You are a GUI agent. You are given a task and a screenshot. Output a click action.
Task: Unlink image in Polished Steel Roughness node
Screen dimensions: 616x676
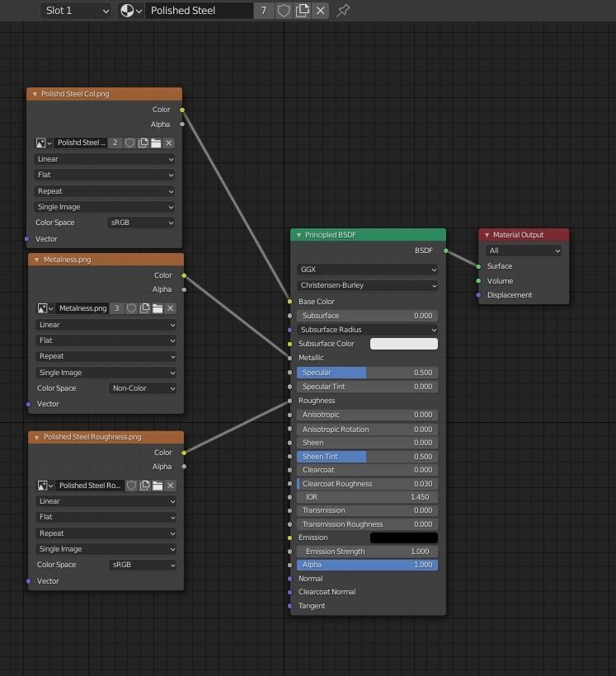click(171, 486)
